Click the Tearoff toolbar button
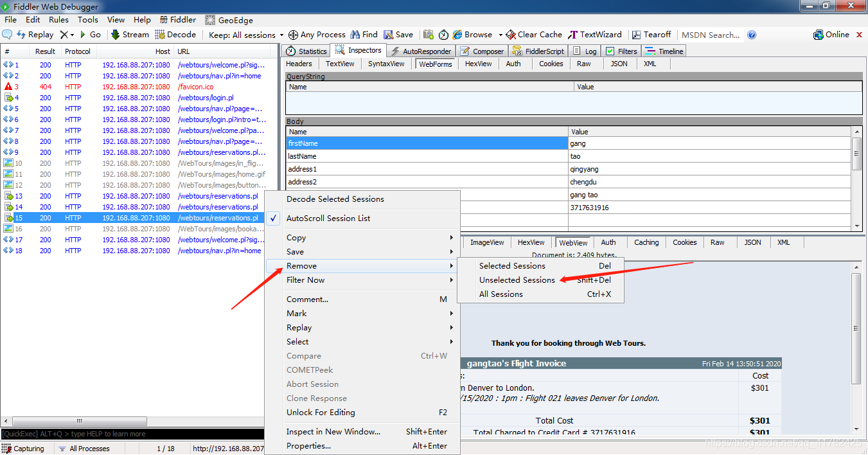Image resolution: width=868 pixels, height=455 pixels. coord(651,35)
